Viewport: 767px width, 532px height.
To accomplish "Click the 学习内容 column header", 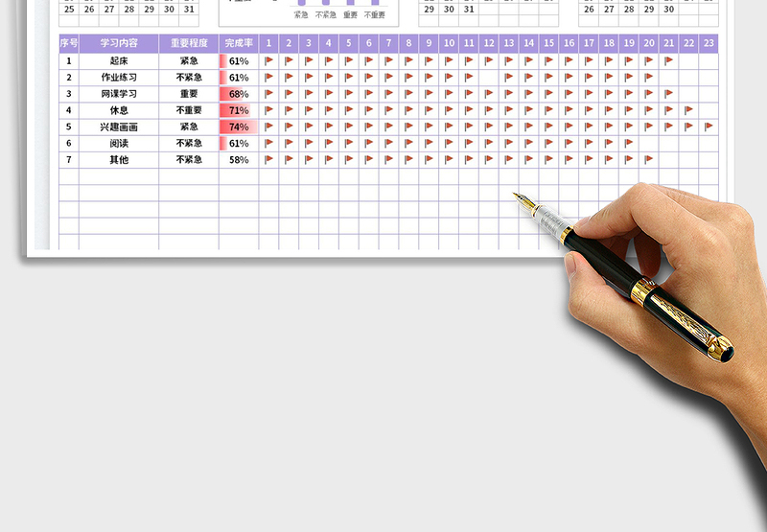I will tap(119, 43).
